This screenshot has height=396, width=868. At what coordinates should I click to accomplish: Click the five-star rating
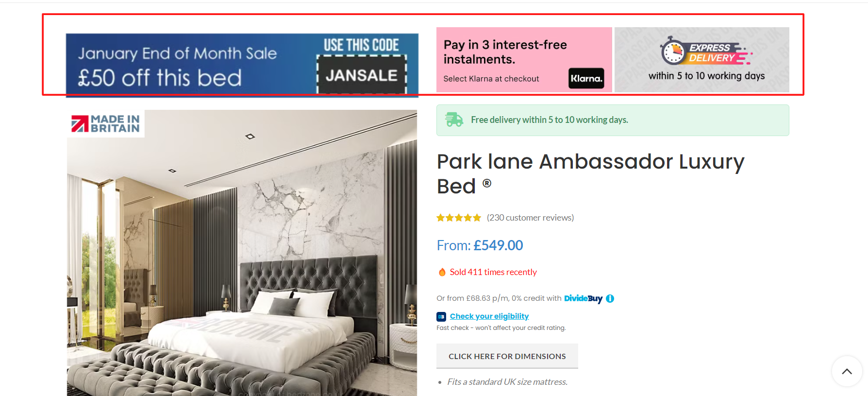459,218
